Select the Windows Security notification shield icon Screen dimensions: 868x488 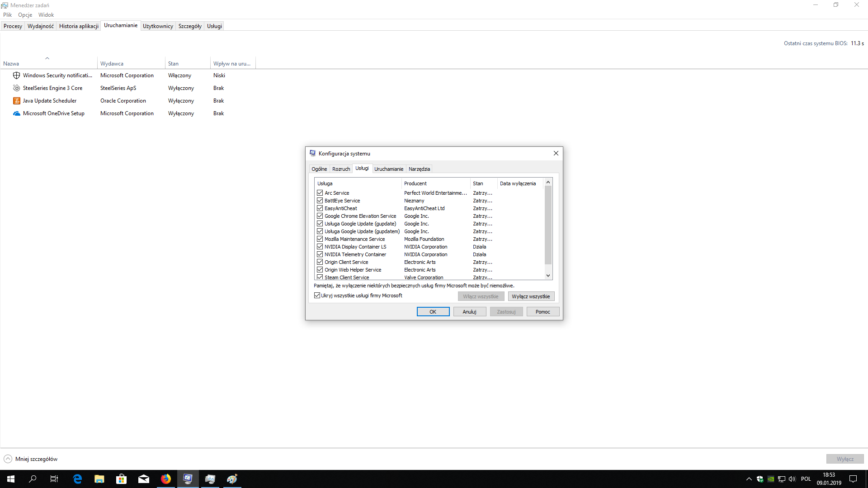click(17, 75)
